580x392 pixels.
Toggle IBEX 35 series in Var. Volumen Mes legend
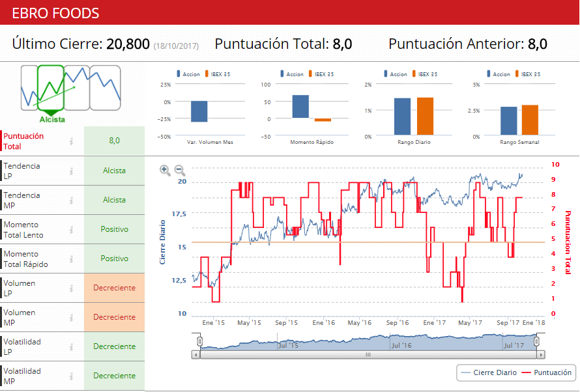(x=218, y=74)
